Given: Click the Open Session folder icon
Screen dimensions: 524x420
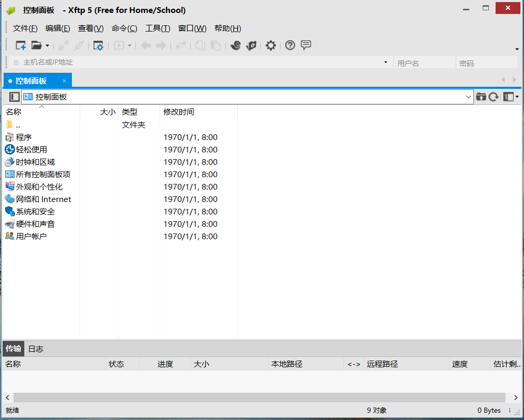Looking at the screenshot, I should coord(36,45).
